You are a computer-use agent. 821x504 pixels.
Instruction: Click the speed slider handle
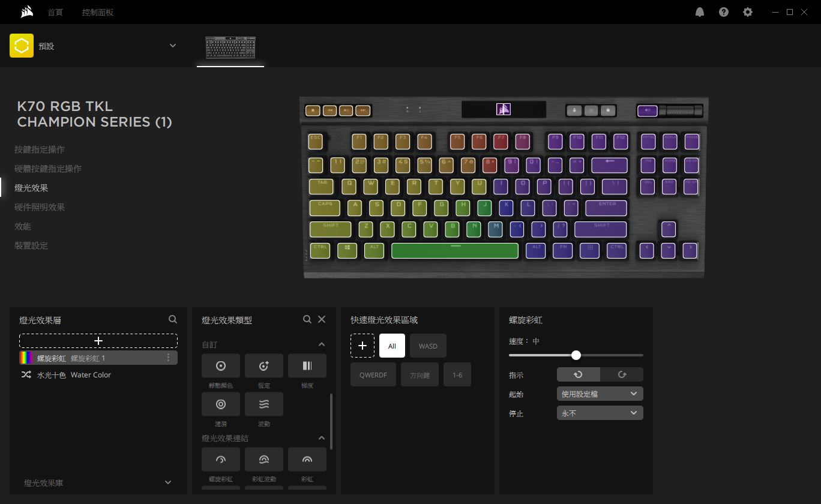pyautogui.click(x=576, y=355)
